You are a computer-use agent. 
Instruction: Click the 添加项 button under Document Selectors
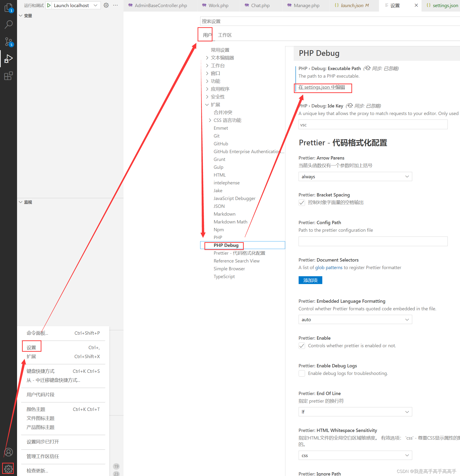tap(310, 280)
